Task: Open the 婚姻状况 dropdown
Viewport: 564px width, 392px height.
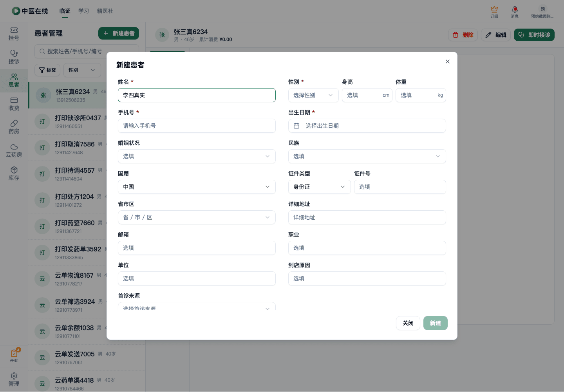Action: click(197, 156)
